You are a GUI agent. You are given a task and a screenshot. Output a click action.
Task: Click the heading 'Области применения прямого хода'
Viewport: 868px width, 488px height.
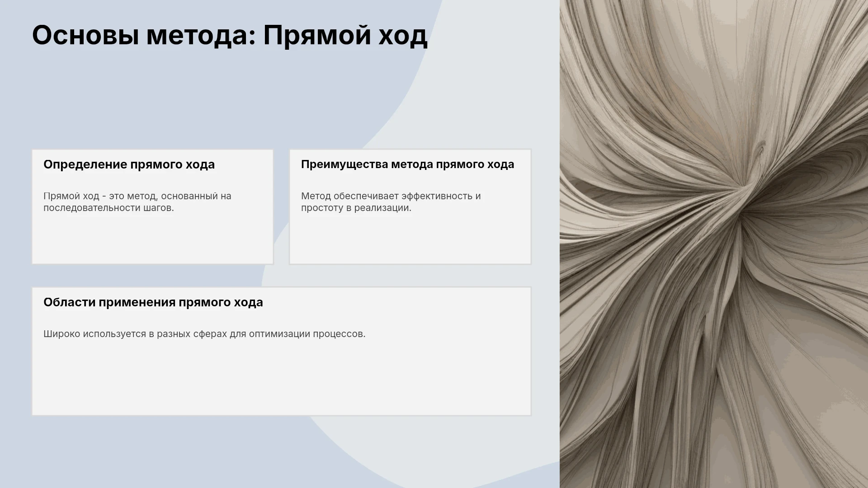coord(153,302)
